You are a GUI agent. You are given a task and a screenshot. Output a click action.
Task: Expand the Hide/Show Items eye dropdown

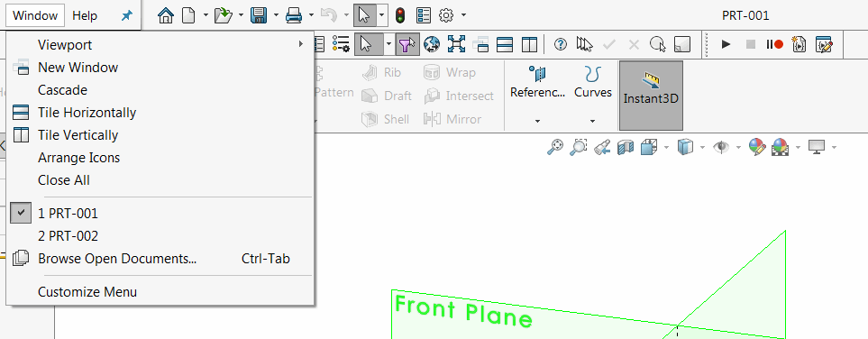point(738,147)
